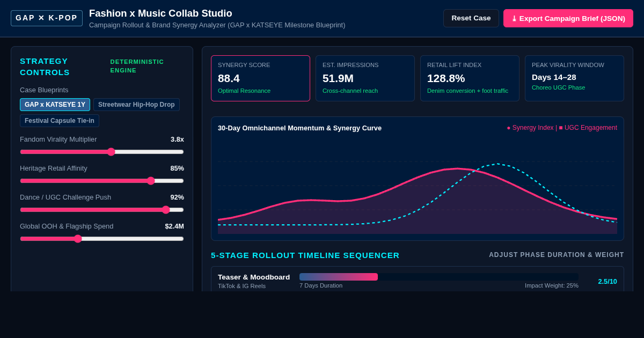Screen dimensions: 644x338
Task: Click the 85% affinity value
Action: 177,168
